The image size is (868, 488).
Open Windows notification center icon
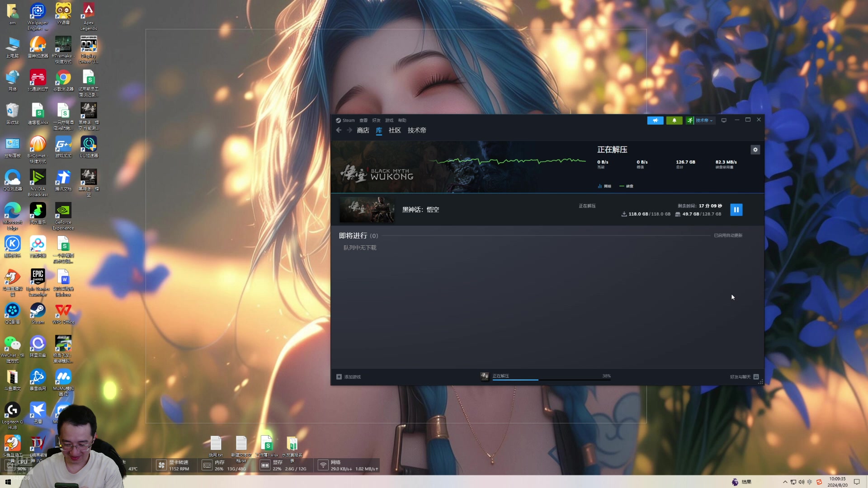tap(857, 482)
